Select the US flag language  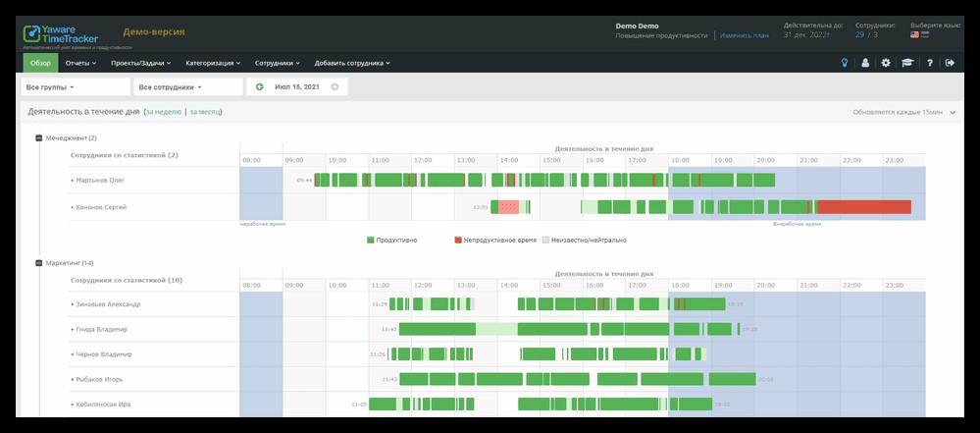(x=914, y=35)
